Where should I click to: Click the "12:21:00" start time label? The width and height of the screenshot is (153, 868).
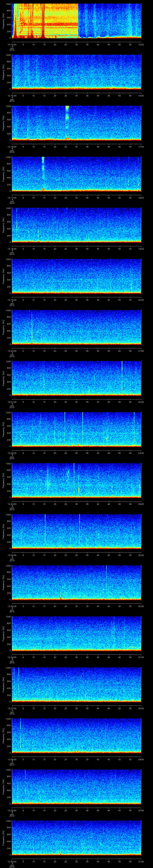point(12,402)
